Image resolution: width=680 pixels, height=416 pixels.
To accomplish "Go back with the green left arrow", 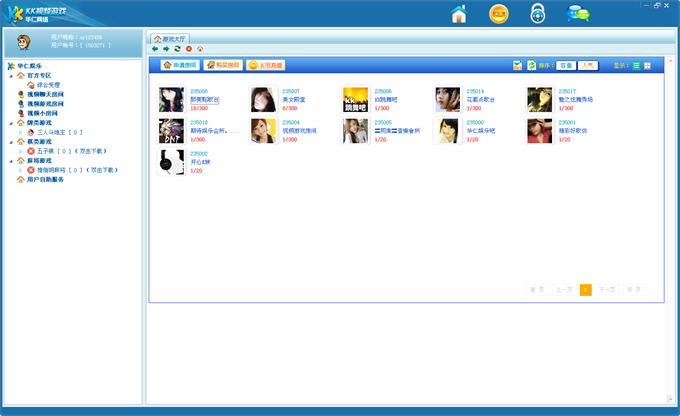I will (155, 49).
